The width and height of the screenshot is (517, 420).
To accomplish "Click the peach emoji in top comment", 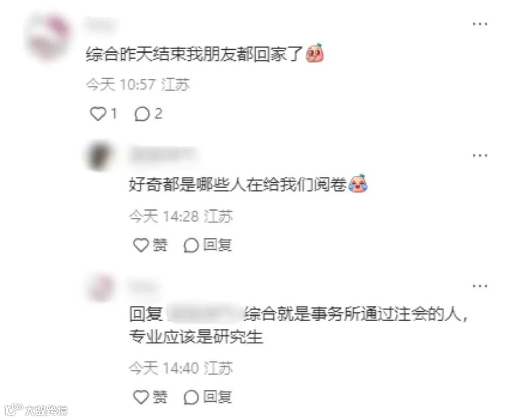I will pos(315,53).
